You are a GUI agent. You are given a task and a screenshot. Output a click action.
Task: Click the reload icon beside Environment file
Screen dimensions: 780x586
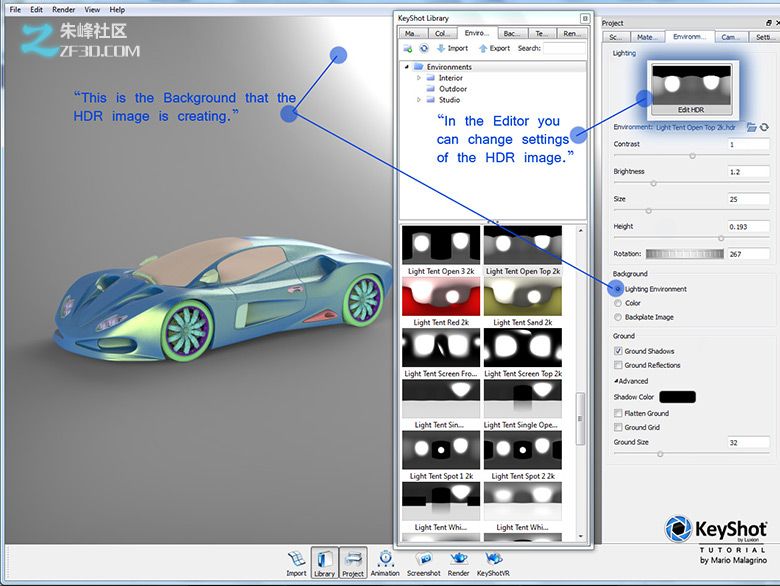coord(764,127)
